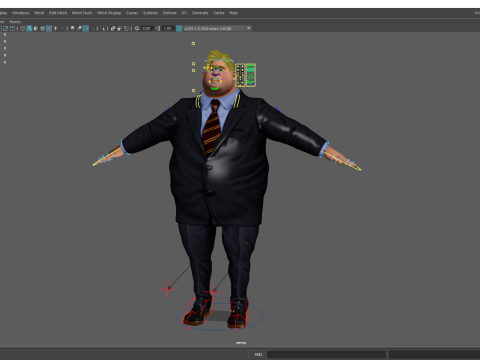Screen dimensions: 480x360
Task: Toggle Textured display
Action: pos(49,28)
